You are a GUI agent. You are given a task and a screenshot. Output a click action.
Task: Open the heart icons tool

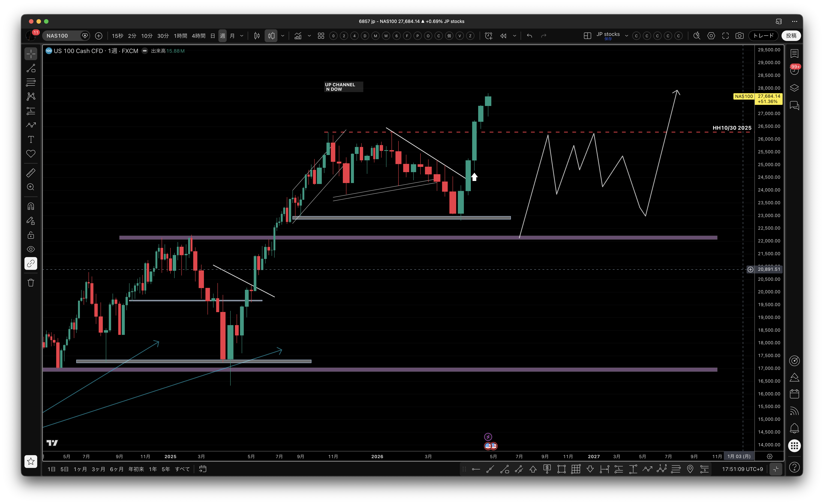[x=31, y=154]
